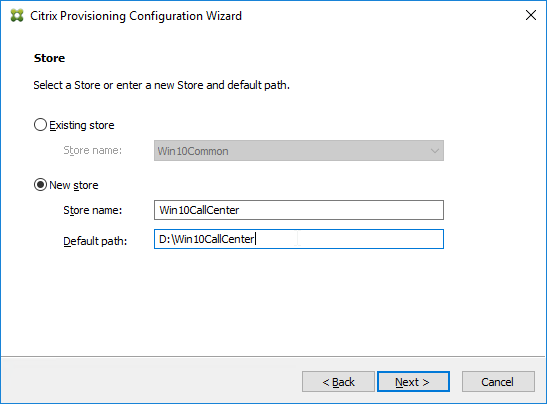Click the Citrix Provisioning Configuration Wizard title
Viewport: 547px width, 404px height.
[x=136, y=16]
